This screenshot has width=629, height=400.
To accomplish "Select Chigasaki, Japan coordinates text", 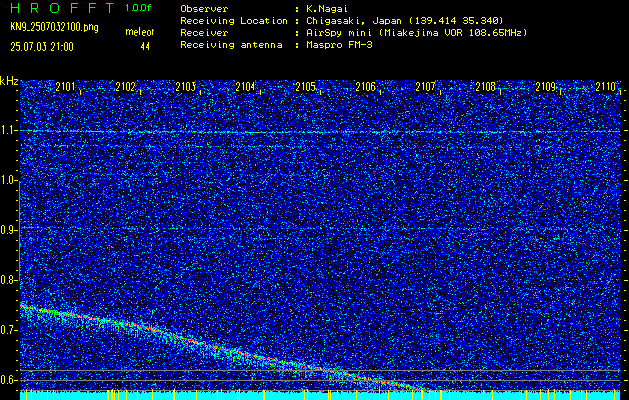I will (404, 21).
